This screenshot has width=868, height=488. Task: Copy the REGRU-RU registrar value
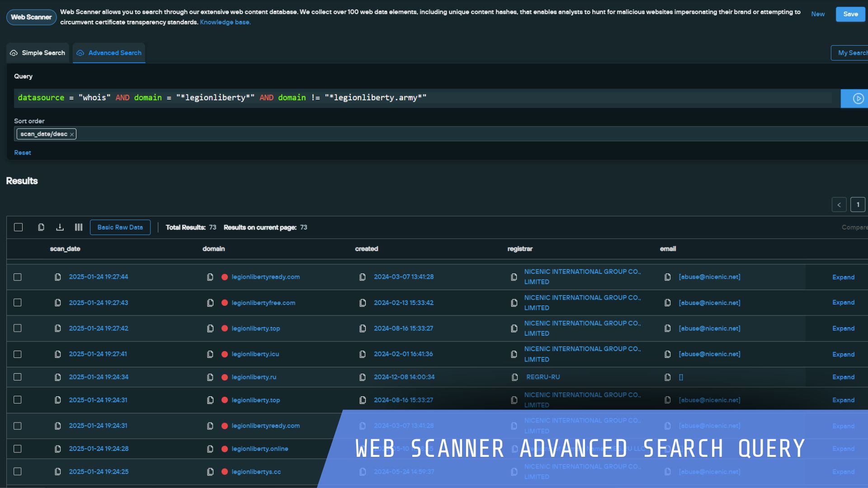click(x=515, y=377)
